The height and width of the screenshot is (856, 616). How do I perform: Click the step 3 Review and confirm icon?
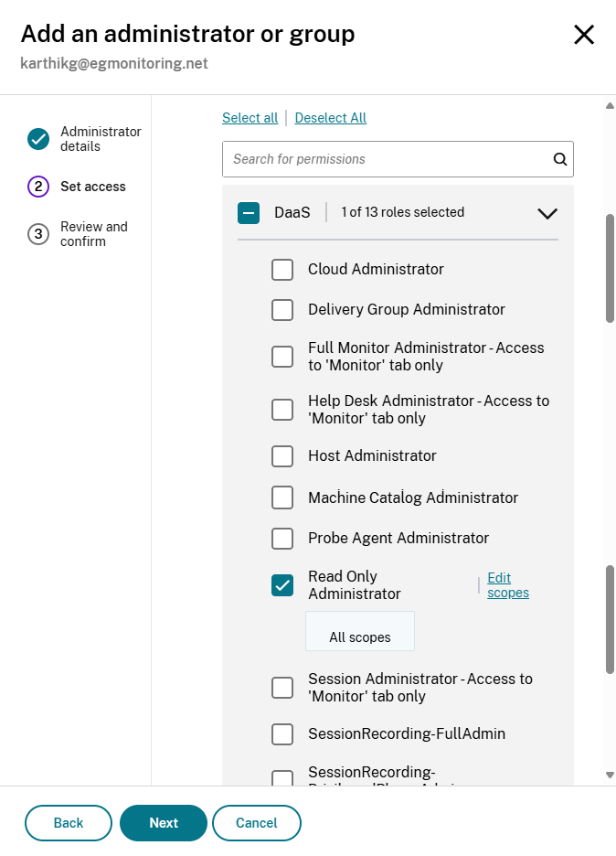click(38, 234)
